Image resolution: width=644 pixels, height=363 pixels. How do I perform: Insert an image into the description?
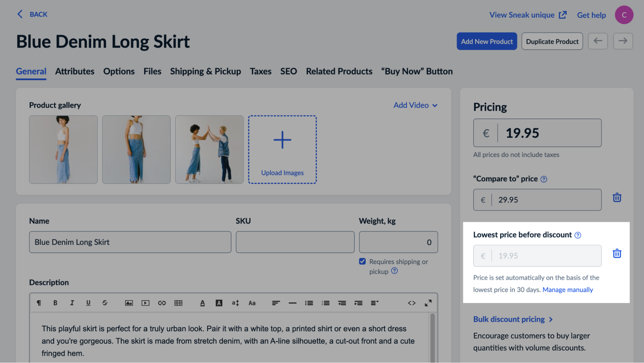coord(129,303)
